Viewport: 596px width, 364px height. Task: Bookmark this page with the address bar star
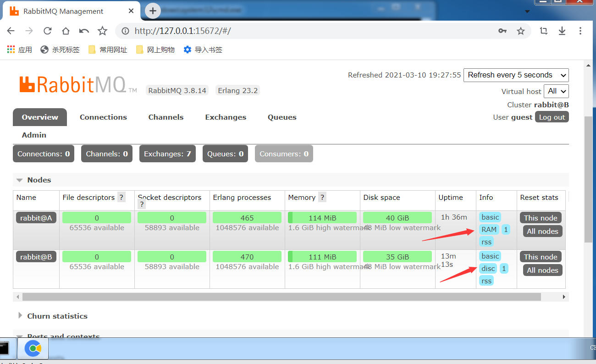coord(521,31)
